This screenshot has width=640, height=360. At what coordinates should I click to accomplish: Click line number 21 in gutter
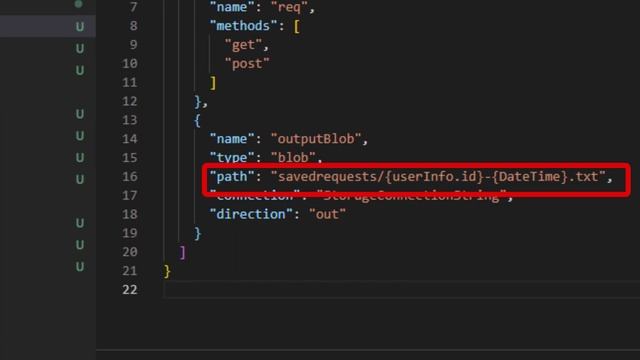(x=130, y=271)
